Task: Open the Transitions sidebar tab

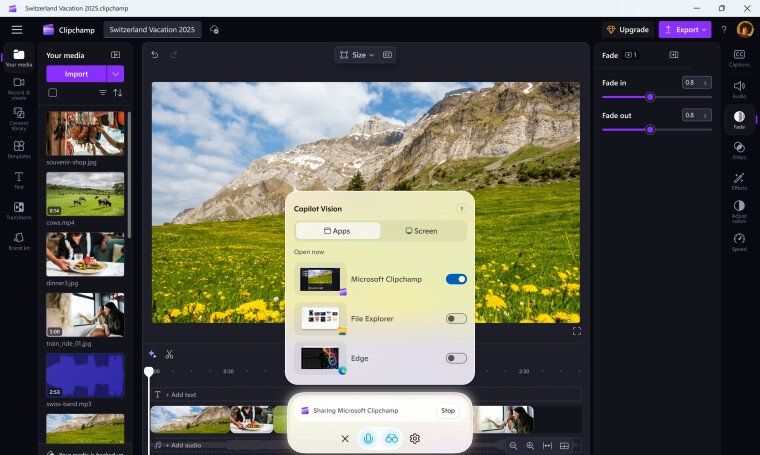Action: pyautogui.click(x=18, y=210)
